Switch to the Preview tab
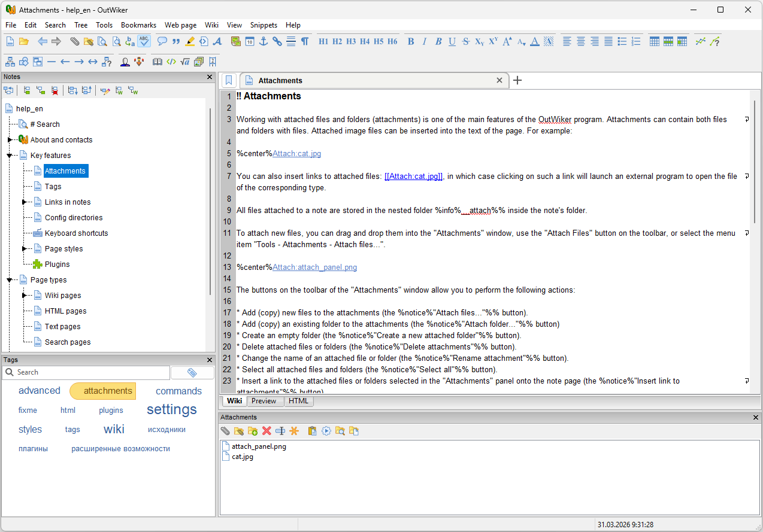The image size is (763, 532). click(x=264, y=401)
